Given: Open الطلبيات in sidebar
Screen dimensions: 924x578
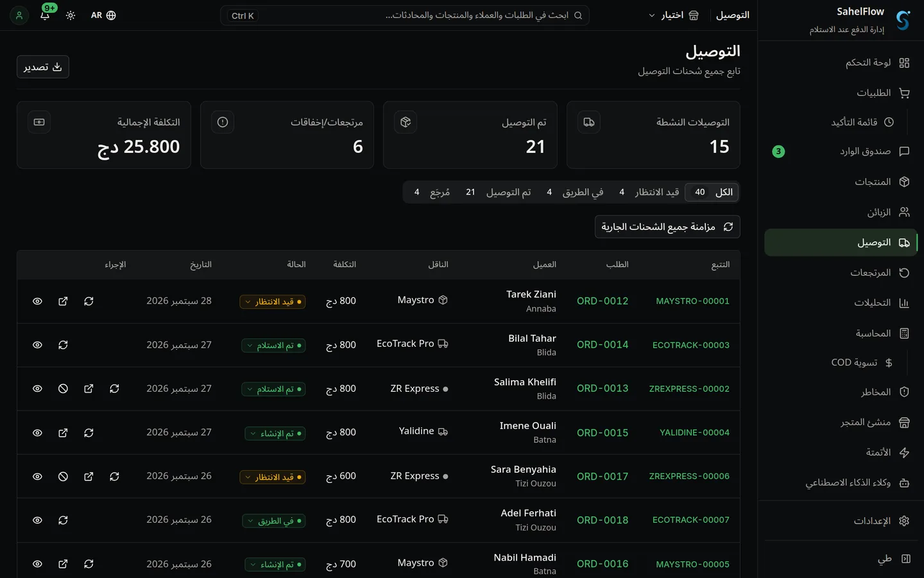Looking at the screenshot, I should 841,93.
